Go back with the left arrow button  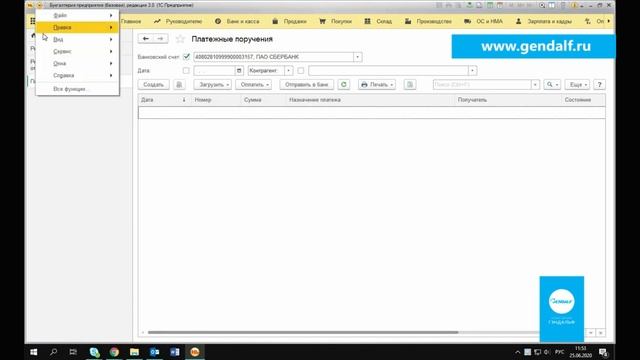pyautogui.click(x=146, y=39)
